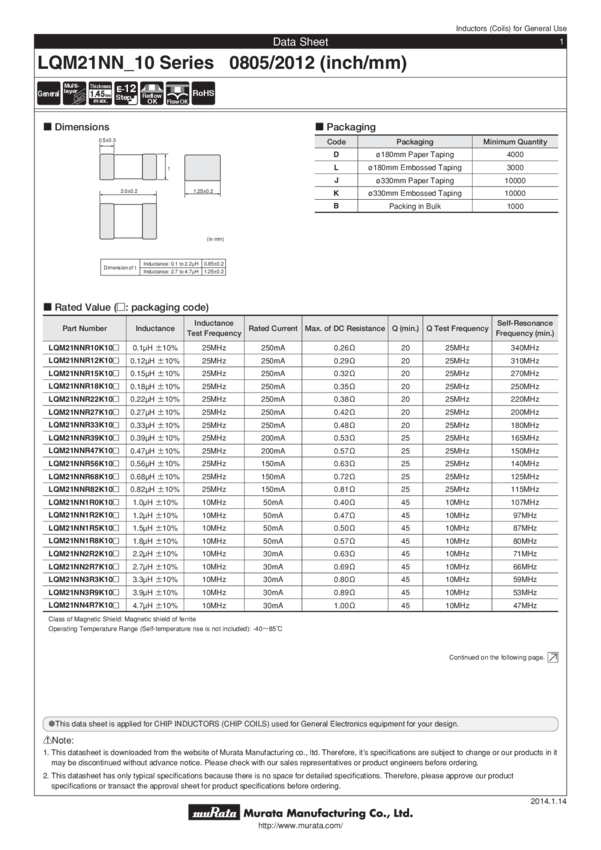Click the 0.26Ω DC resistance cell
This screenshot has width=601, height=850.
344,347
